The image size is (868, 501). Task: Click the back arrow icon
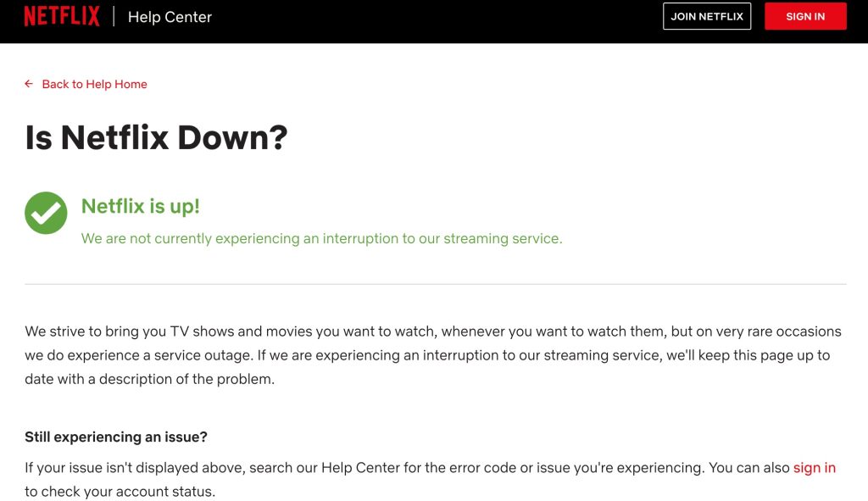29,84
